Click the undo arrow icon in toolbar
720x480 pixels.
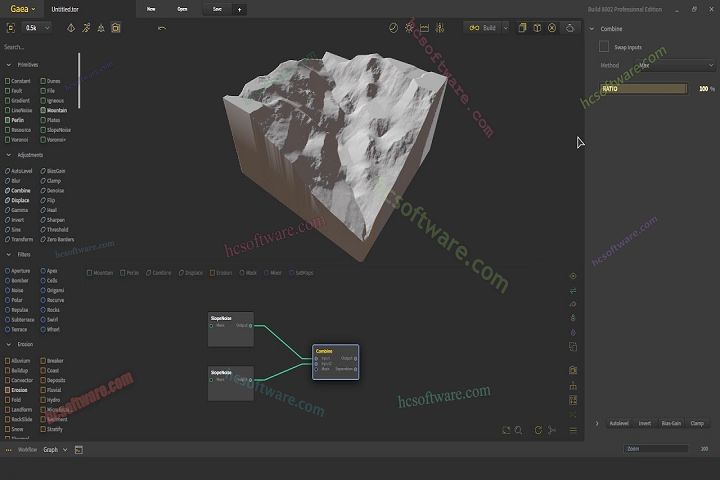click(x=162, y=28)
